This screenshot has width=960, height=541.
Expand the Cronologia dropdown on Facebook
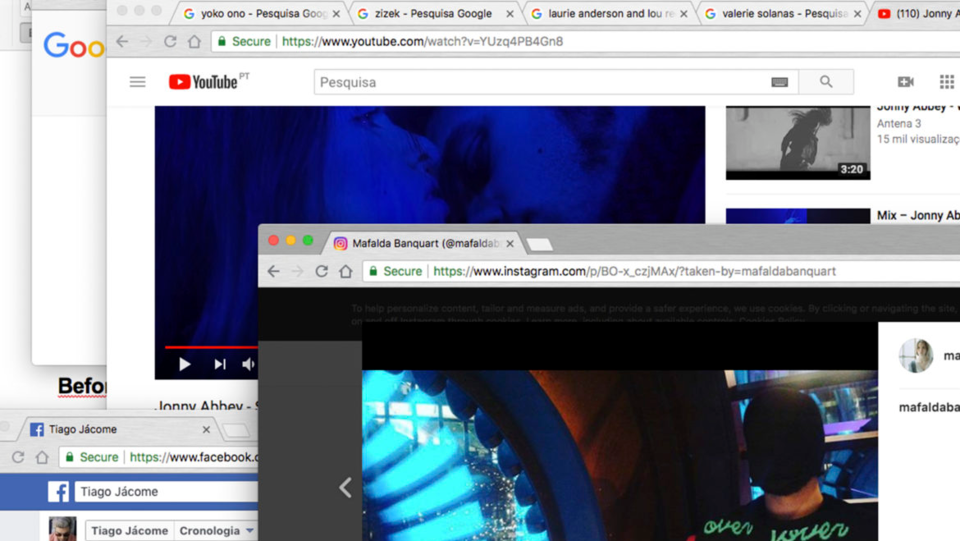(250, 531)
